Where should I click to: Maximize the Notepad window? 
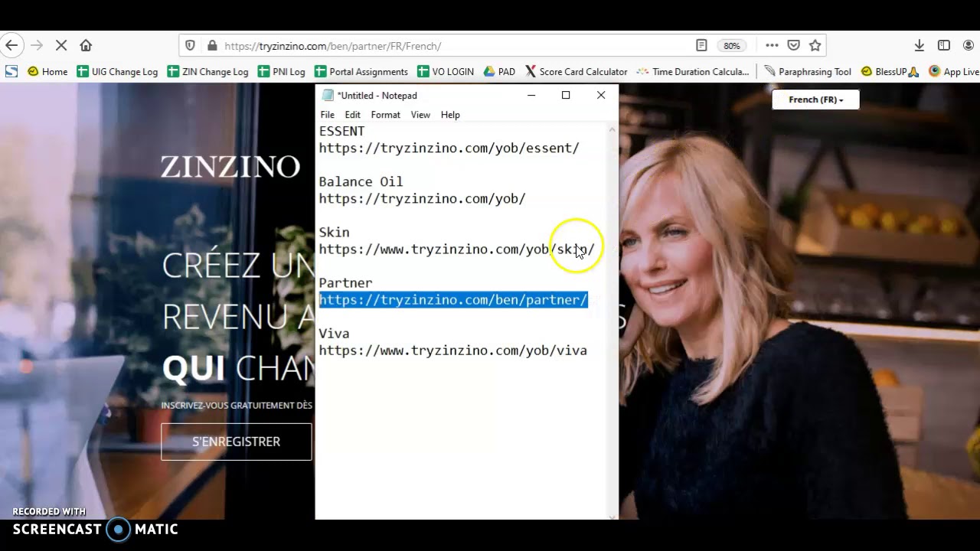point(566,96)
